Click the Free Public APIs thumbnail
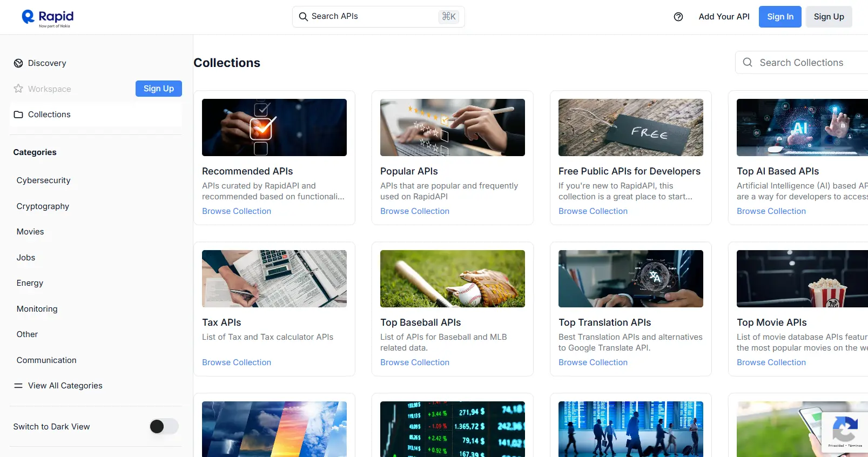Image resolution: width=868 pixels, height=457 pixels. pos(631,127)
